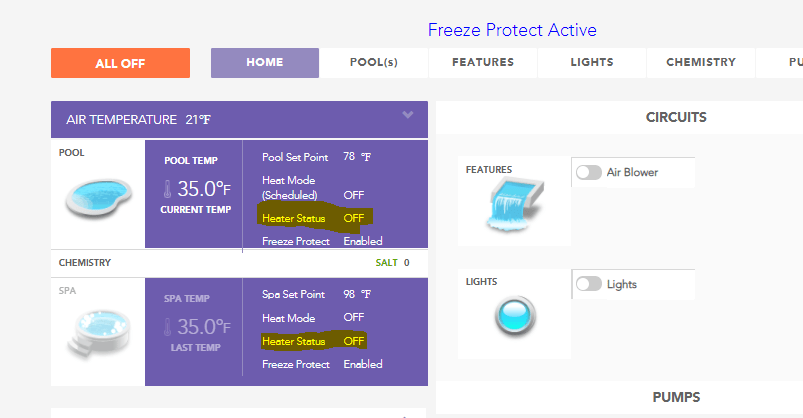Click the Freeze Protect Active link

click(x=512, y=30)
